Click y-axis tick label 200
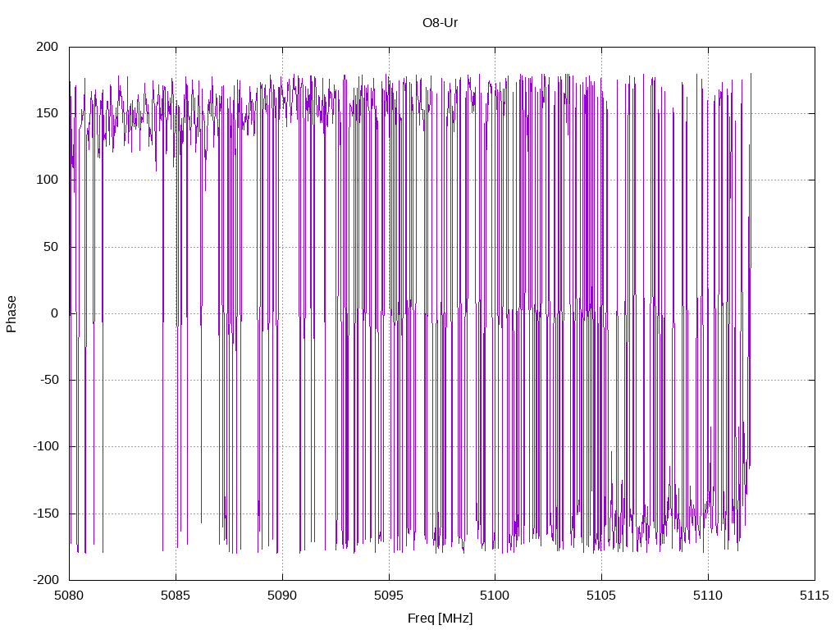 click(47, 47)
